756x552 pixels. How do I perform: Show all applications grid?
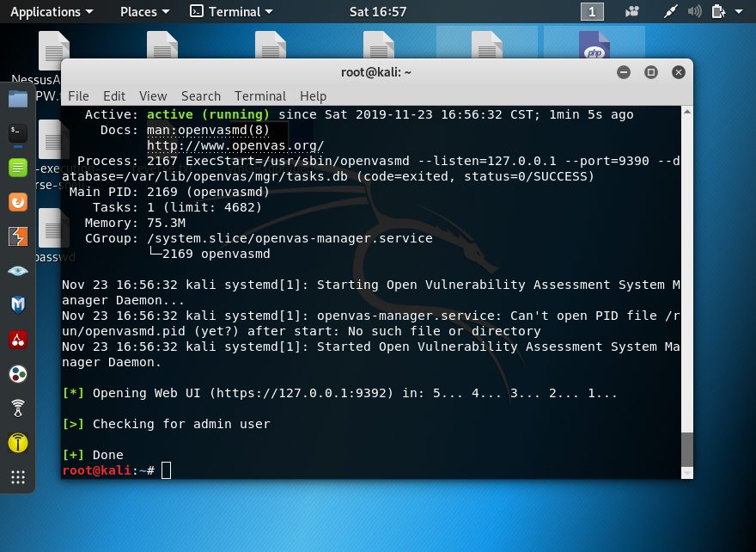18,477
